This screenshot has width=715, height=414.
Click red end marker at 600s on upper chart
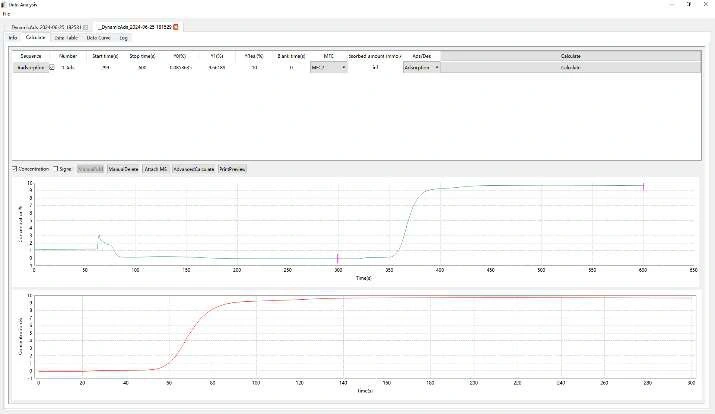643,187
